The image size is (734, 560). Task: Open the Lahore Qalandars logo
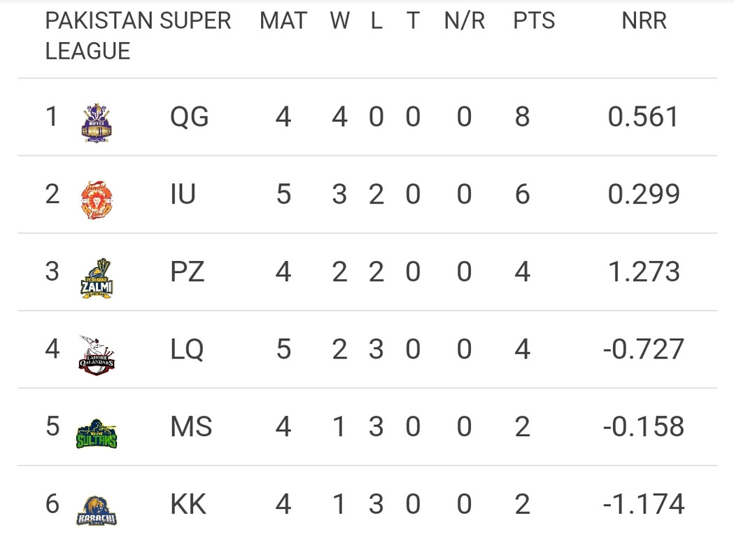click(x=97, y=355)
